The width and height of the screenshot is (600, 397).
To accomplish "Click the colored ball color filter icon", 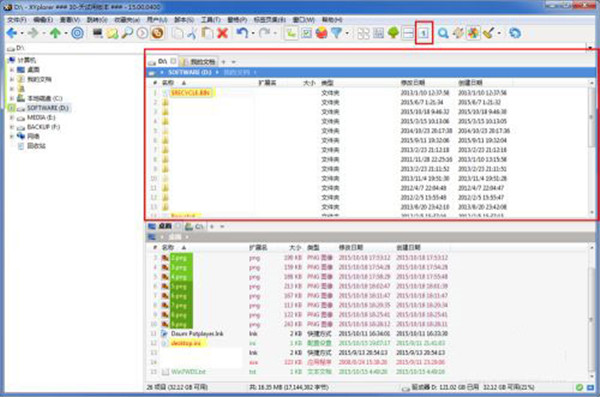I will 321,33.
